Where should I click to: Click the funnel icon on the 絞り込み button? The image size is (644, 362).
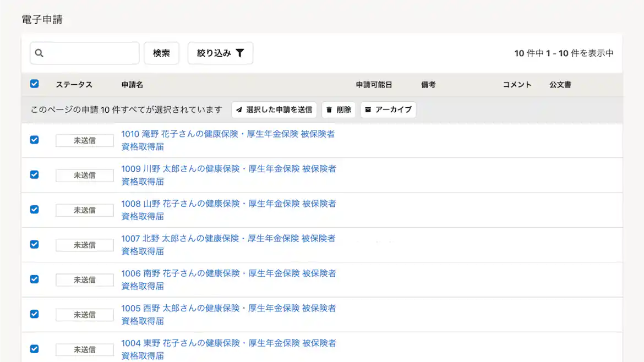click(239, 53)
